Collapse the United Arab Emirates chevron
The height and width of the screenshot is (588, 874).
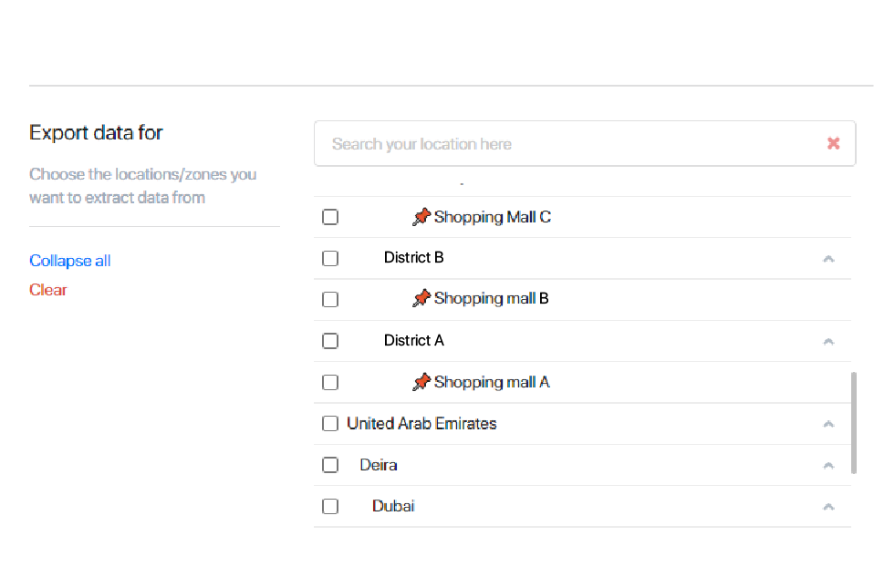click(x=829, y=424)
